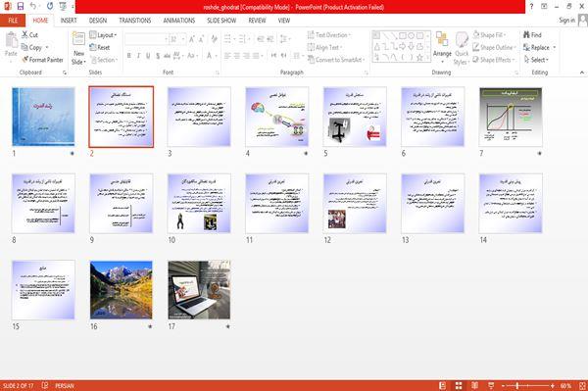Select slide 16 mountain landscape thumbnail
Viewport: 588px width, 391px height.
[x=122, y=290]
